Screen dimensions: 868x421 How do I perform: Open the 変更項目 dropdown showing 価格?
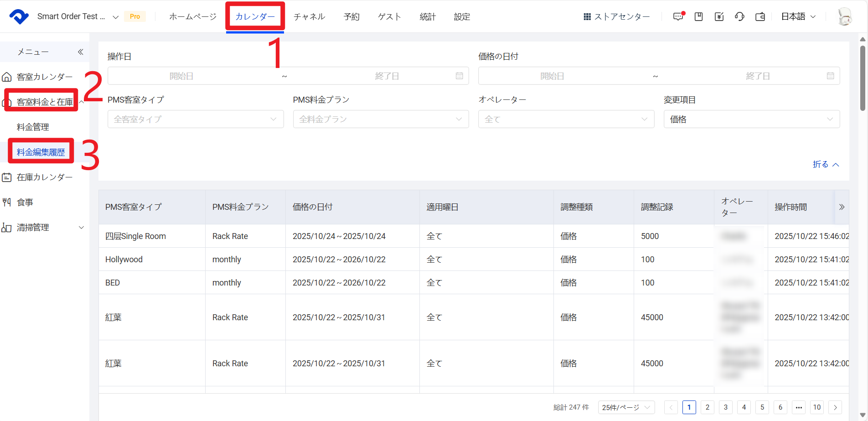coord(751,119)
